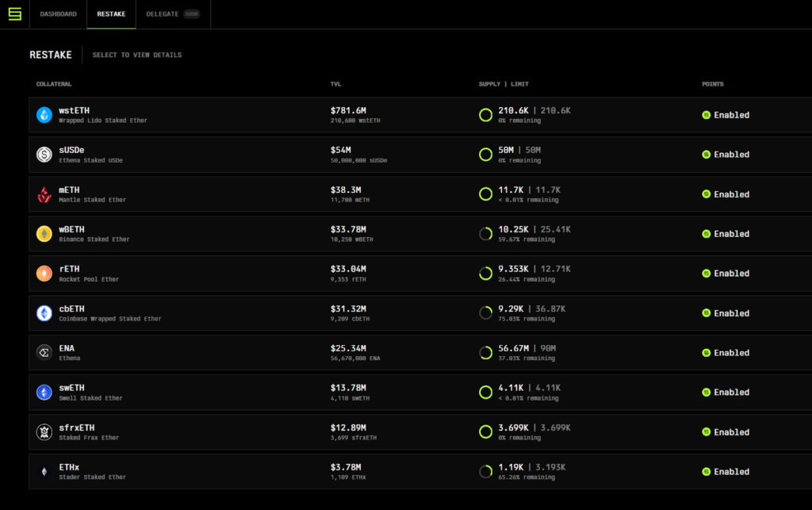Click the wBETH supply progress ring
The width and height of the screenshot is (812, 510).
tap(486, 234)
